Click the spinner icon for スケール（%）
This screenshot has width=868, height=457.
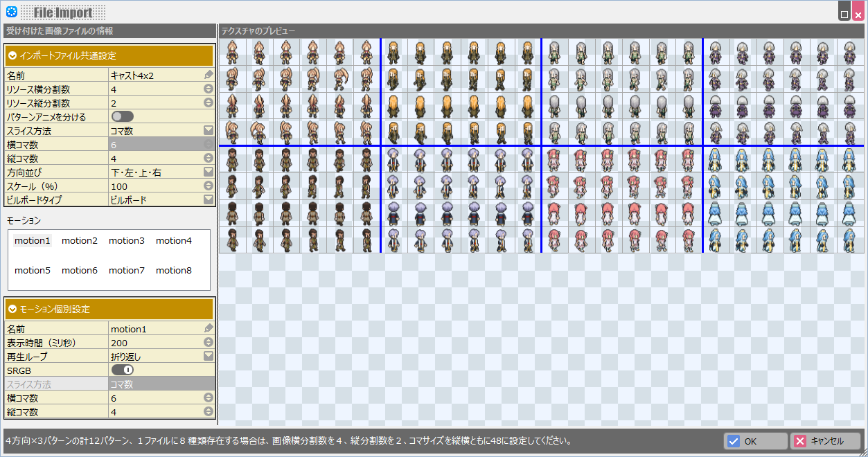click(208, 186)
